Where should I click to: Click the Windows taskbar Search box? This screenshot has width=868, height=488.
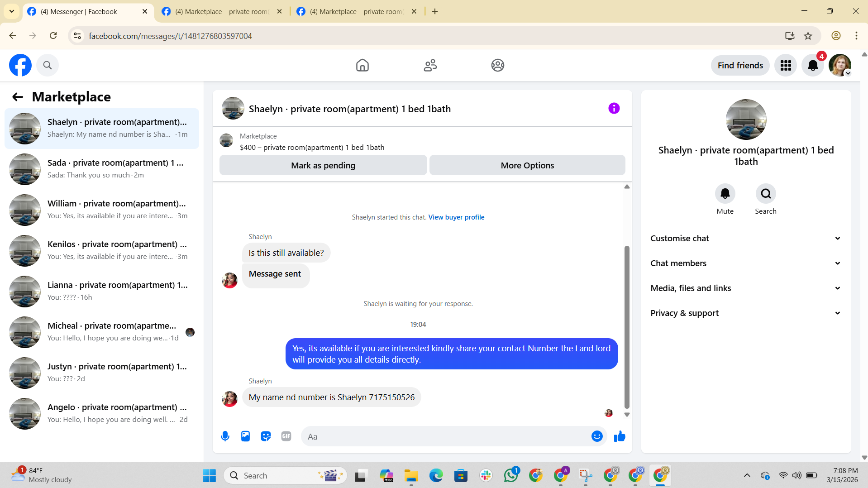point(285,475)
